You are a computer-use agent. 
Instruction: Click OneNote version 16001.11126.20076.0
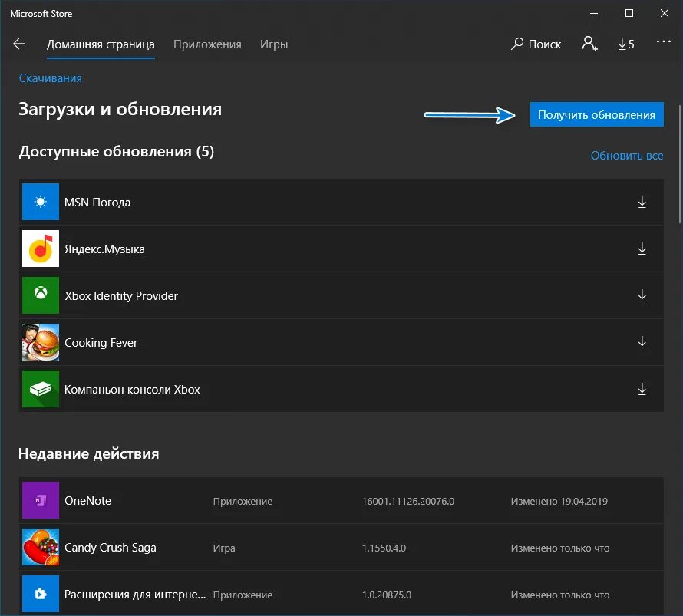coord(408,501)
